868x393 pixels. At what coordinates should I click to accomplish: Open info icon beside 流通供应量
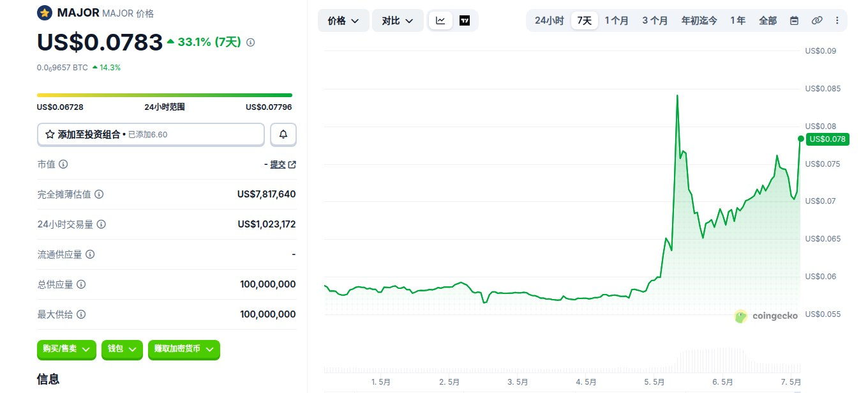coord(90,254)
